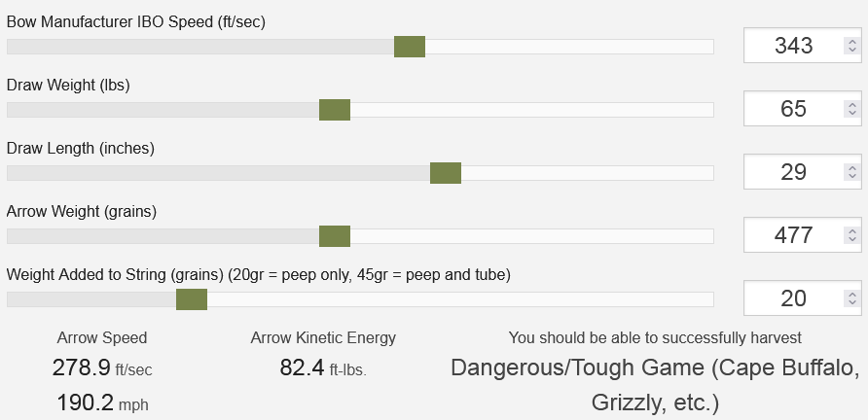Select the Draw Length field showing 29
868x420 pixels.
tap(802, 171)
